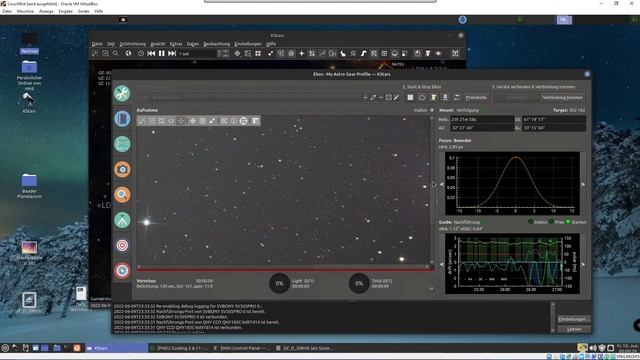Open the Ekos scheduler module in sidebar
This screenshot has width=640, height=360.
122,119
